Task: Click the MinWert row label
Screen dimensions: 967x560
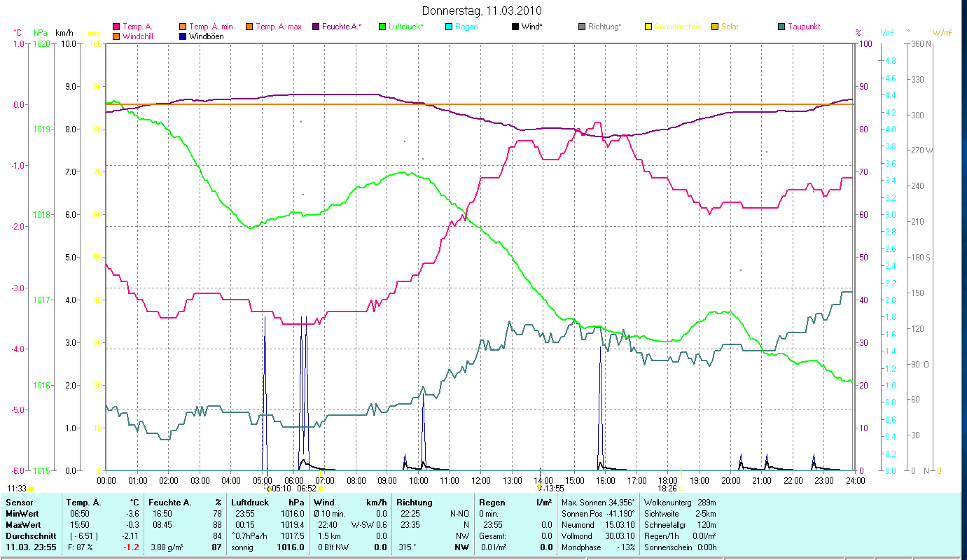Action: [22, 513]
